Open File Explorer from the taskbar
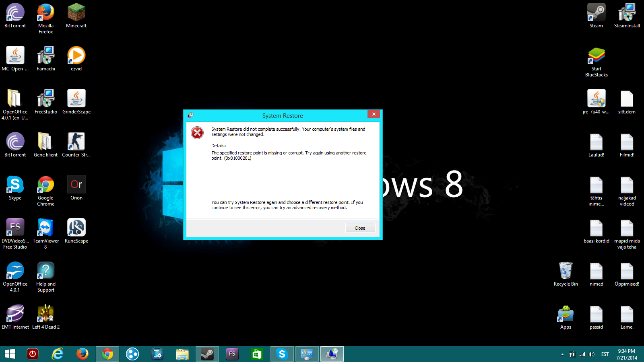 182,354
